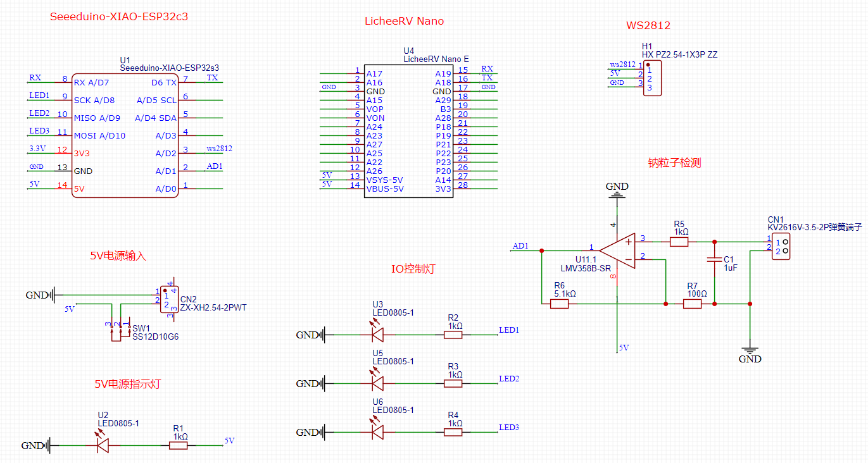
Task: Click resistor R3 symbol
Action: (x=453, y=383)
